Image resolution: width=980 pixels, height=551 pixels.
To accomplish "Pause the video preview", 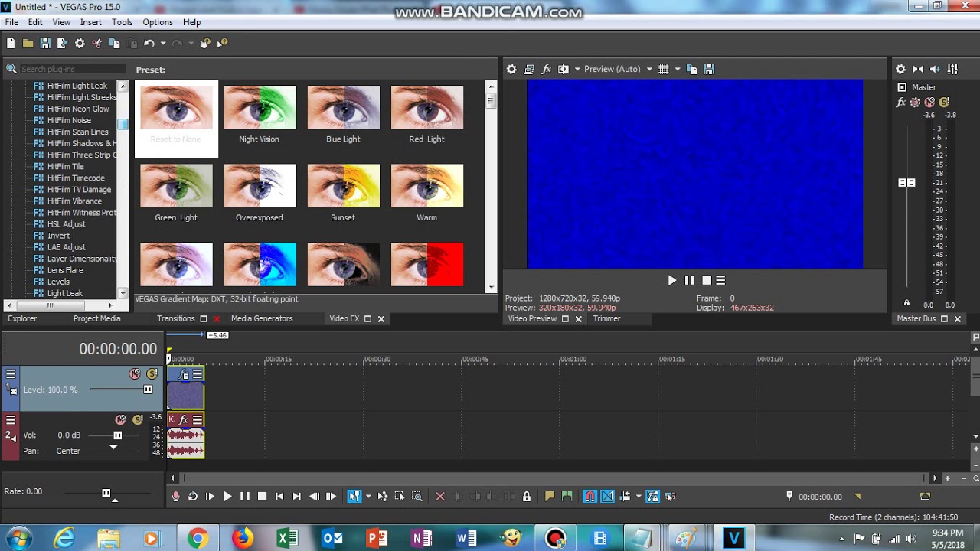I will pos(689,281).
